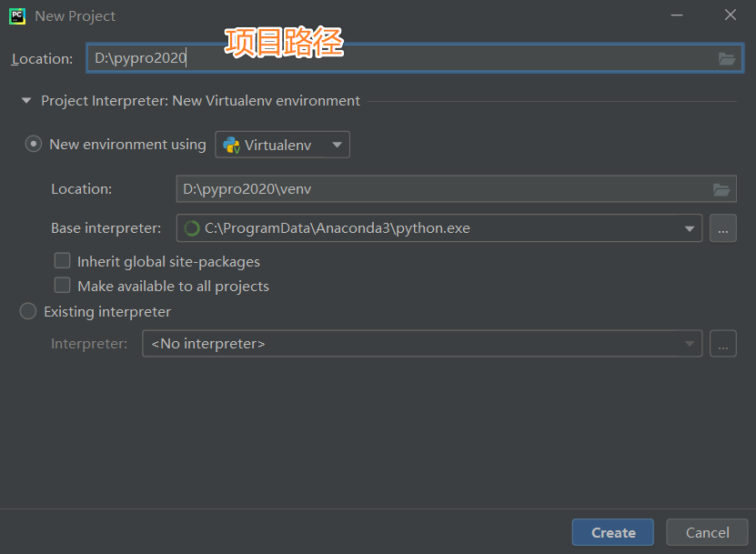Click the Create button
The image size is (756, 554).
(x=613, y=532)
